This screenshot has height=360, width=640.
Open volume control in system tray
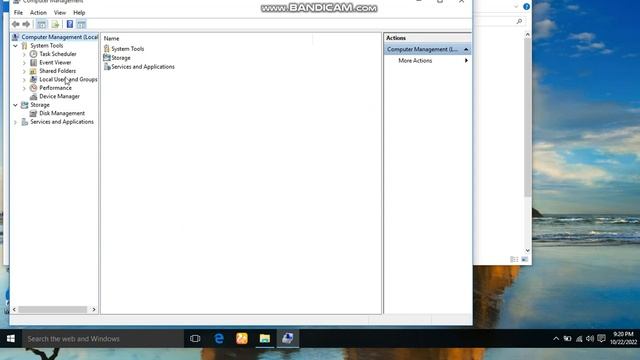(590, 339)
